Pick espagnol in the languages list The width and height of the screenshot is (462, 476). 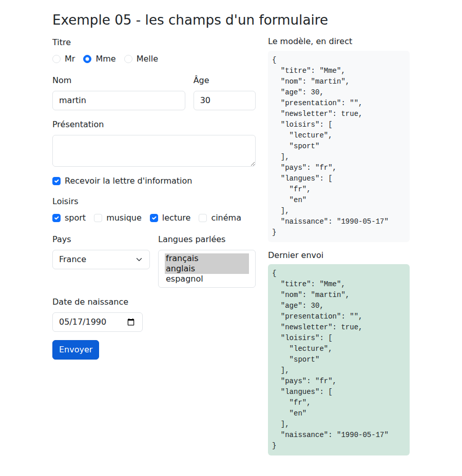pos(207,279)
